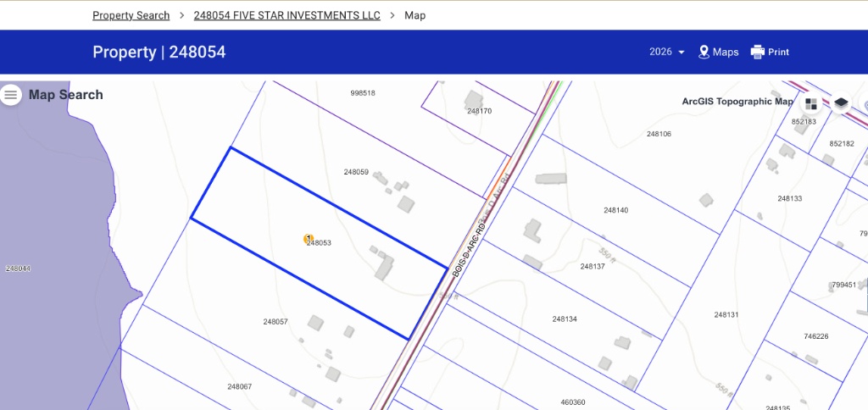This screenshot has height=410, width=868.
Task: Click the Property | 248054 title
Action: click(159, 52)
